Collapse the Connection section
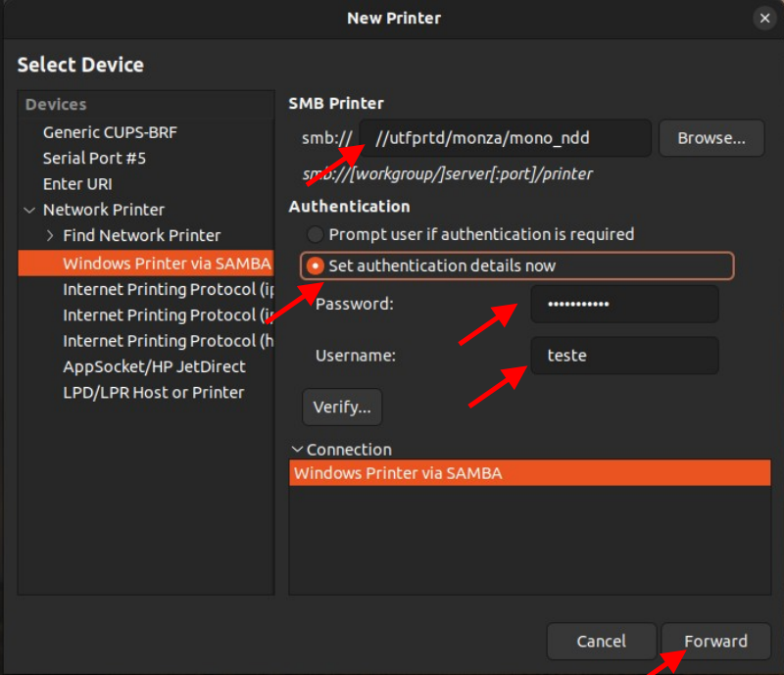Screen dimensions: 784x675 [297, 450]
